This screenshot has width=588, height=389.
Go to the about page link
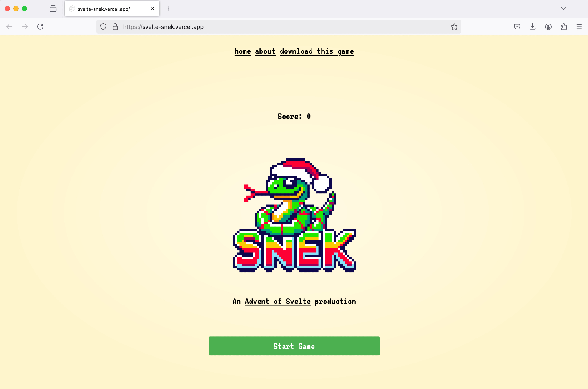tap(265, 51)
